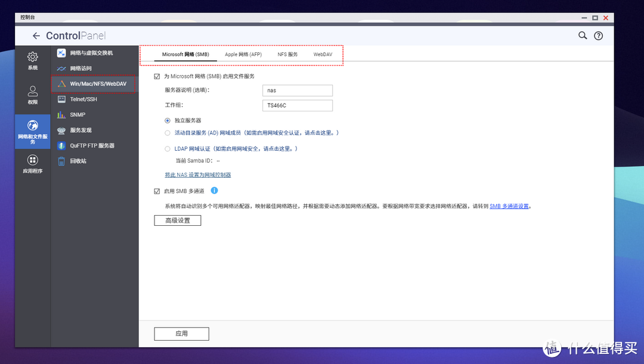Click the 高级设置 button
This screenshot has height=364, width=644.
[x=178, y=220]
